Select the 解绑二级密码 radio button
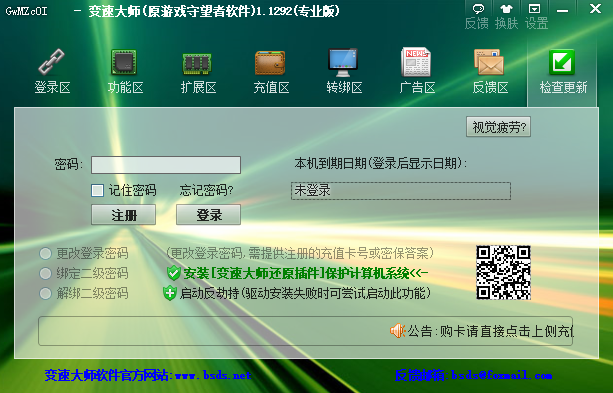 [45, 293]
